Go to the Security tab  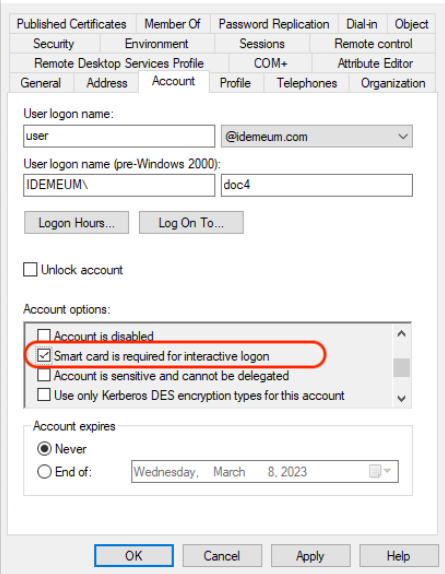point(54,44)
